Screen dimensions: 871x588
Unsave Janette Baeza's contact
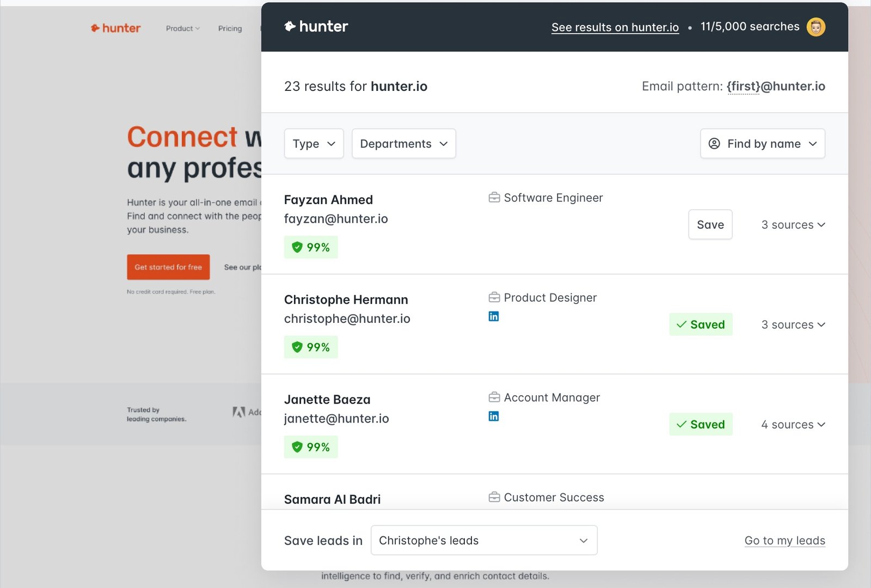[x=701, y=424]
